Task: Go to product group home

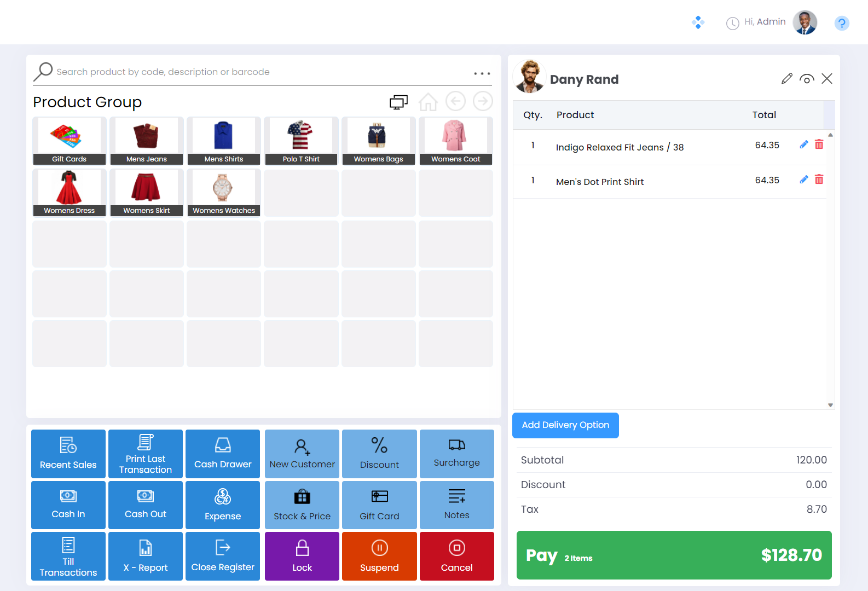Action: pos(428,102)
